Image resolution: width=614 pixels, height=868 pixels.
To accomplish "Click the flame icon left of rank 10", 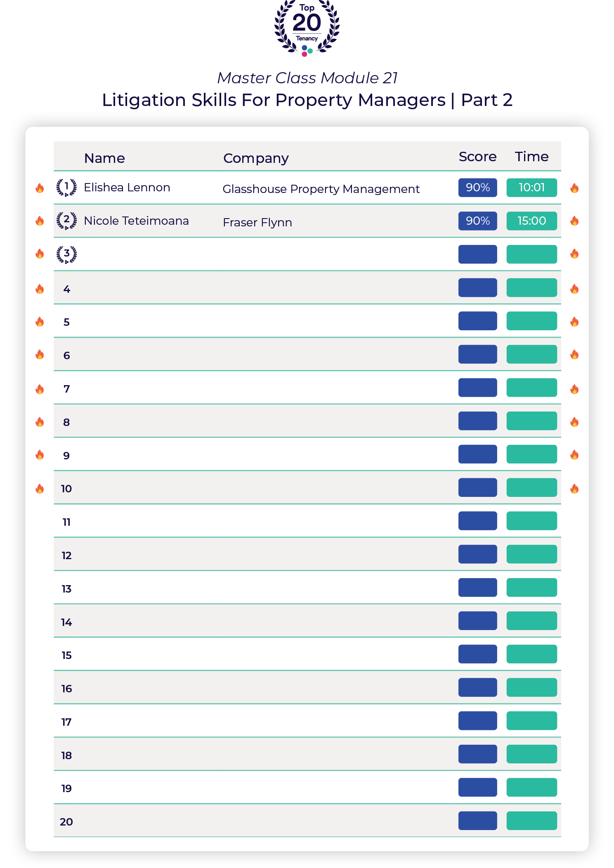I will click(40, 489).
